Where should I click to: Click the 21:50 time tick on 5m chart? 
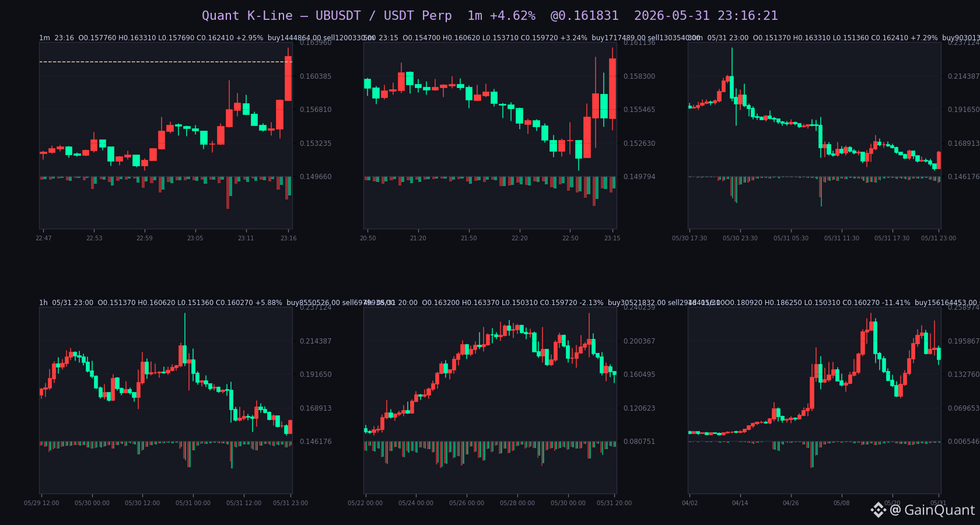click(468, 238)
